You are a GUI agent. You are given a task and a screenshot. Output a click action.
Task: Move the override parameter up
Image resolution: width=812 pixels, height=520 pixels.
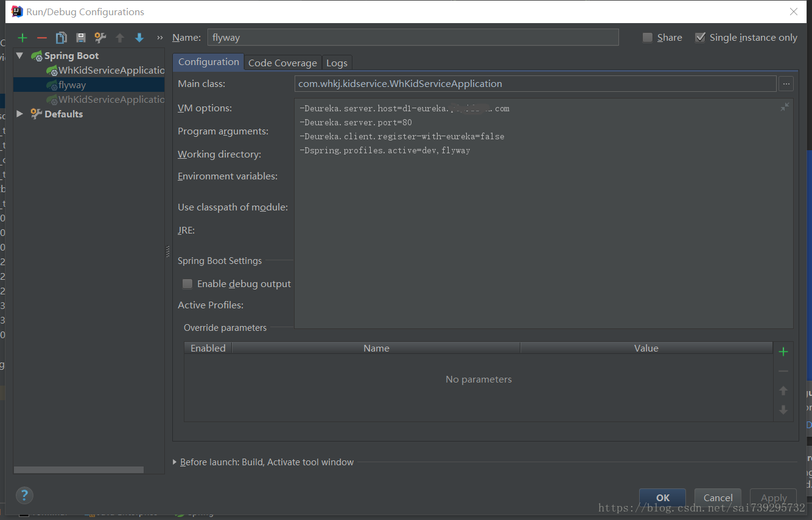(x=783, y=390)
